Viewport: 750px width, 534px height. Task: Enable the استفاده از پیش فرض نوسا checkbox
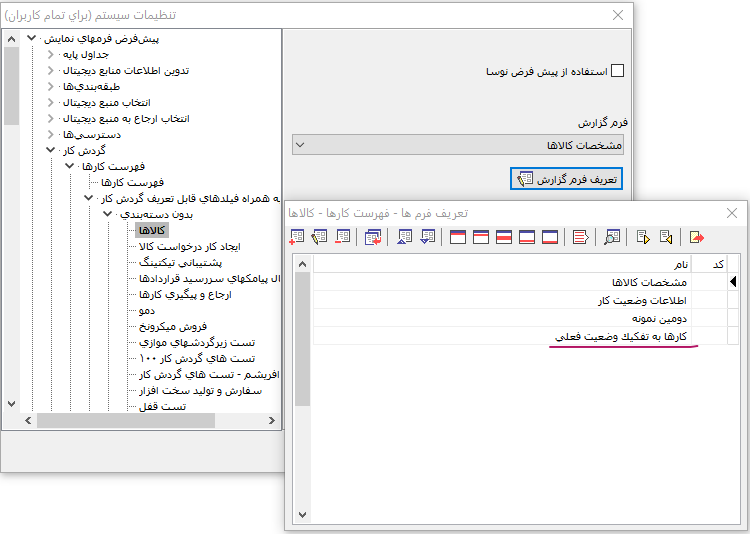617,71
